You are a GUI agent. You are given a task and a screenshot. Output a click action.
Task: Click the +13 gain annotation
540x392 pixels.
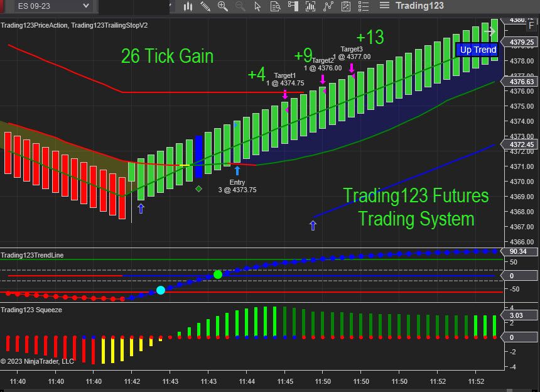(x=370, y=37)
